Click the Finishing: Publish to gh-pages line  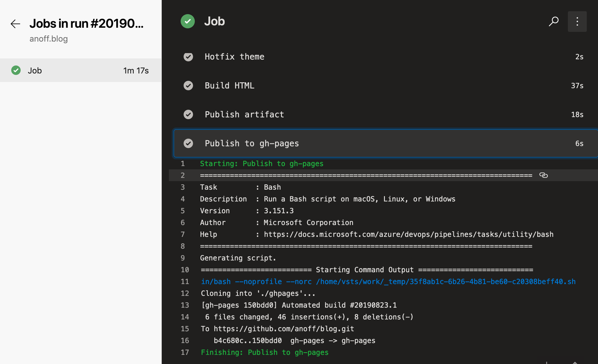coord(264,352)
